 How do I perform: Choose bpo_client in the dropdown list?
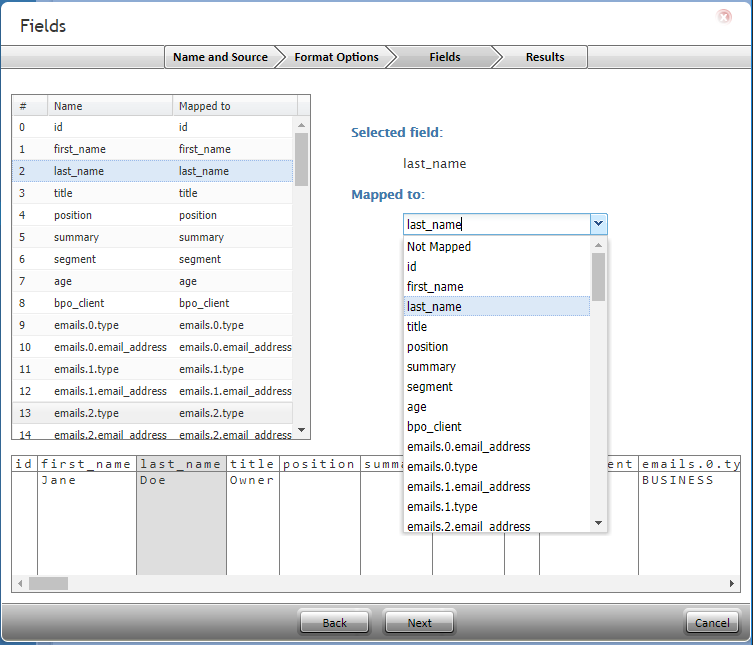point(497,426)
